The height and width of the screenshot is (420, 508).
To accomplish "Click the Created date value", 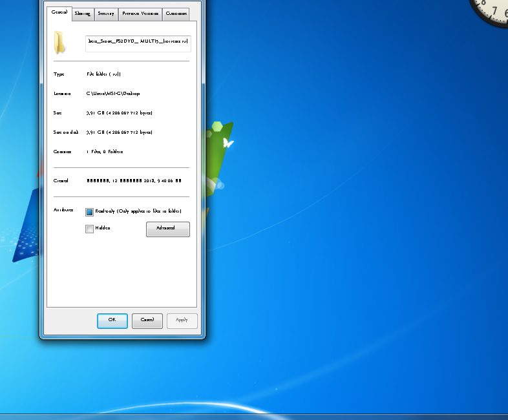I will click(134, 181).
